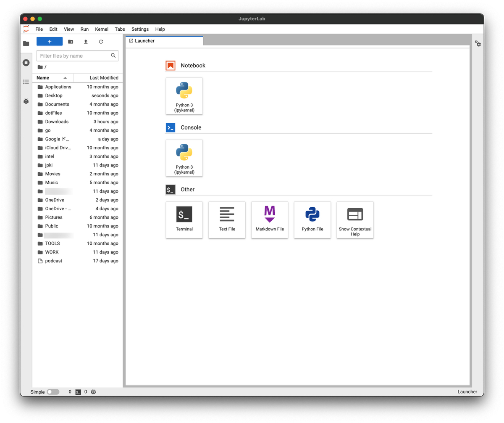This screenshot has width=504, height=423.
Task: Select the WORK folder
Action: [77, 252]
